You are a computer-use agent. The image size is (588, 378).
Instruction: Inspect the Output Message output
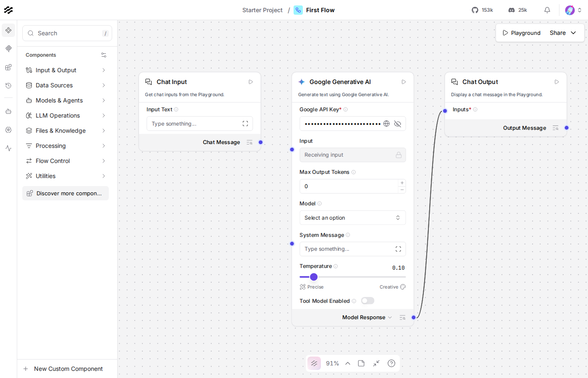(555, 128)
